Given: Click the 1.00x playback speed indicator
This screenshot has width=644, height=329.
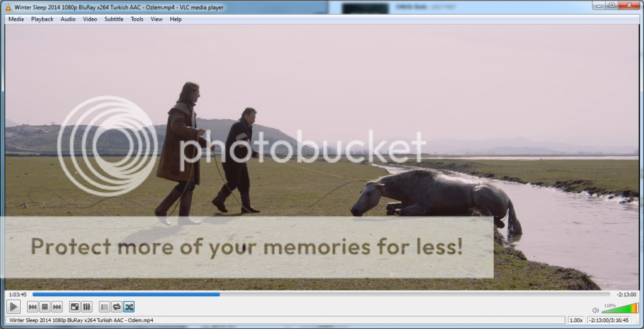Looking at the screenshot, I should [x=576, y=320].
